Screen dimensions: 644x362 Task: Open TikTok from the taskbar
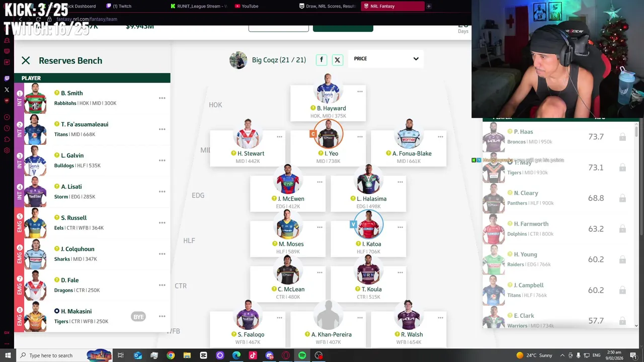(253, 355)
